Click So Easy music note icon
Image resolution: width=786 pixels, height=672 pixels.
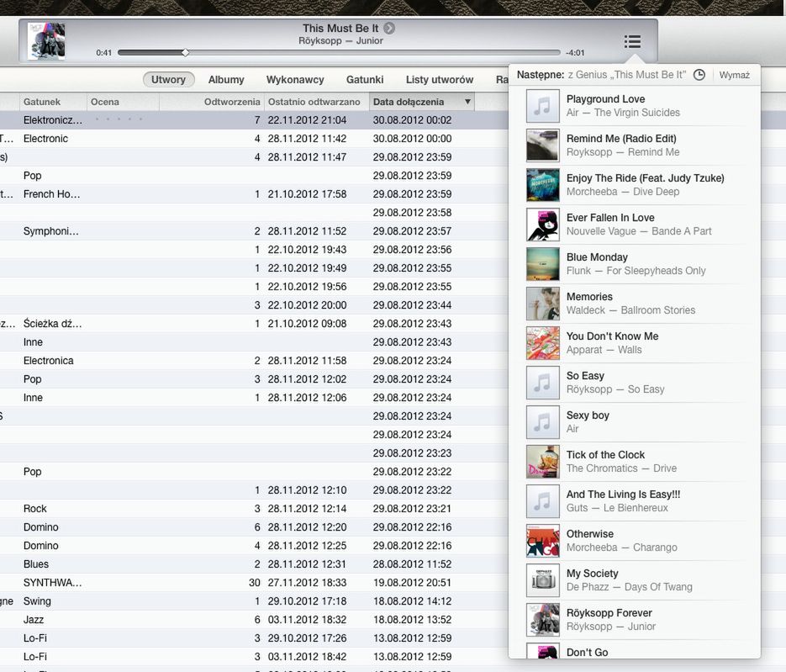[542, 383]
